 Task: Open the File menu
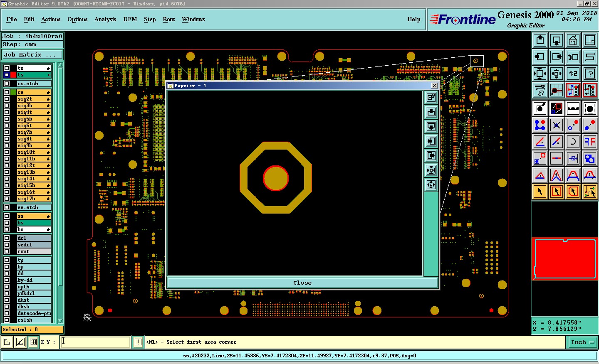[12, 19]
